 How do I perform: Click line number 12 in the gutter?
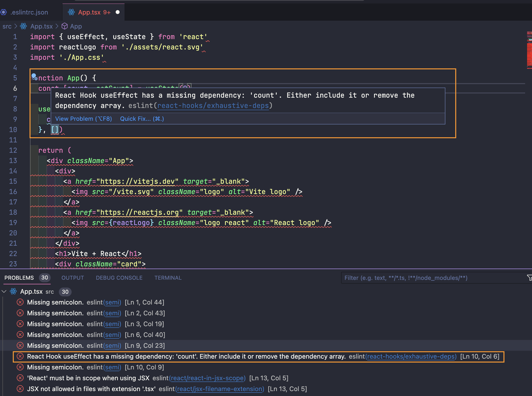pyautogui.click(x=13, y=150)
